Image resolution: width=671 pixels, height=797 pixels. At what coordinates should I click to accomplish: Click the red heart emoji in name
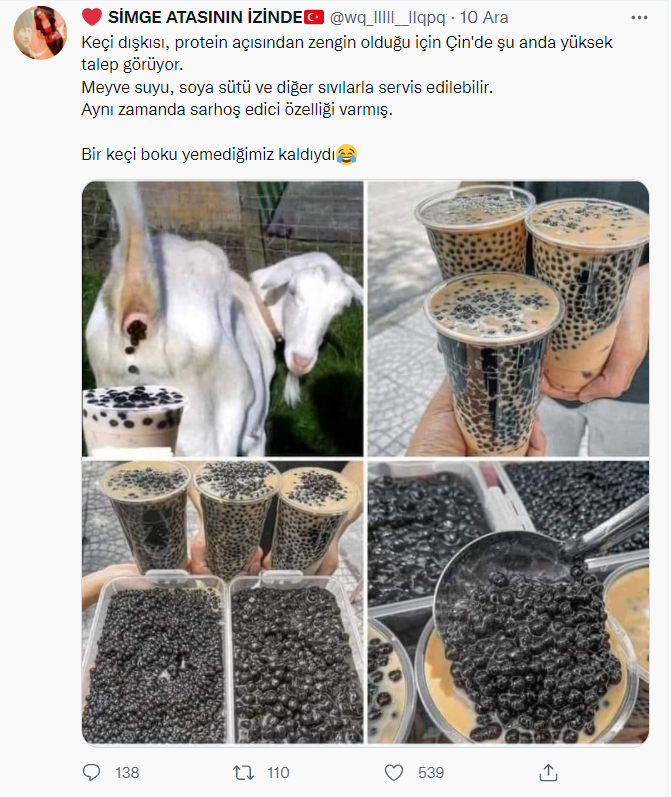pos(92,17)
